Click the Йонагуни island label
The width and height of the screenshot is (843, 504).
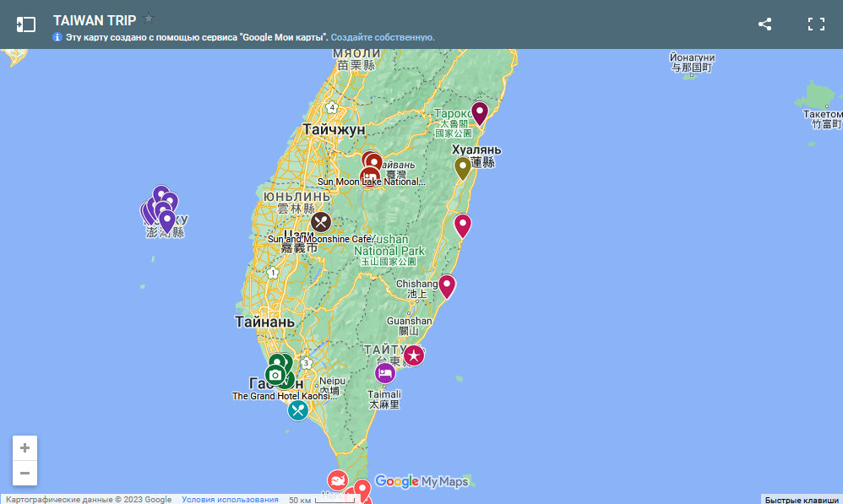(x=692, y=62)
